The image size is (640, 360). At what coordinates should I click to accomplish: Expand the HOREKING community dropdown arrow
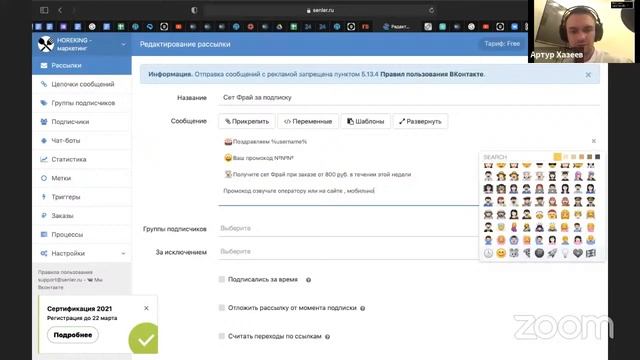click(x=124, y=44)
